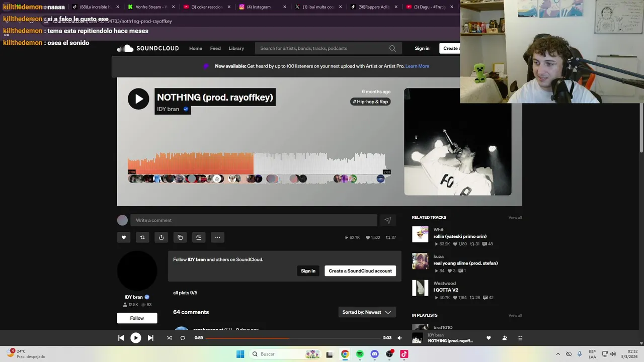Click the taskbar Buscar search box
This screenshot has height=362, width=644.
pyautogui.click(x=285, y=354)
